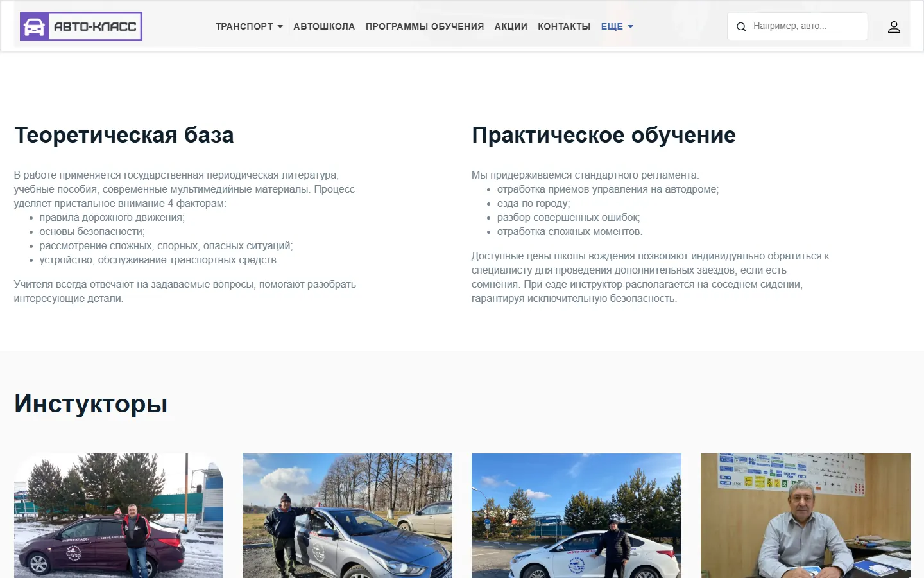Open Программы обучения page

point(425,26)
